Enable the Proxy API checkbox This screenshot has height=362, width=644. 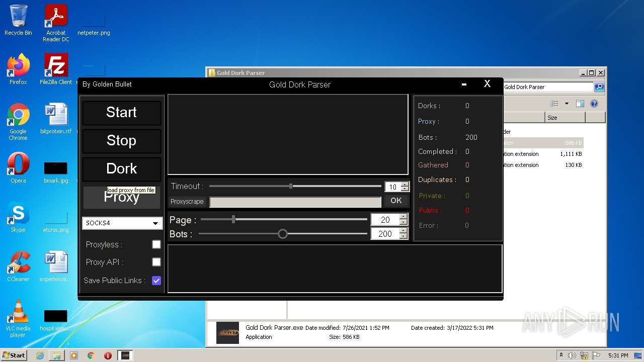pyautogui.click(x=156, y=262)
